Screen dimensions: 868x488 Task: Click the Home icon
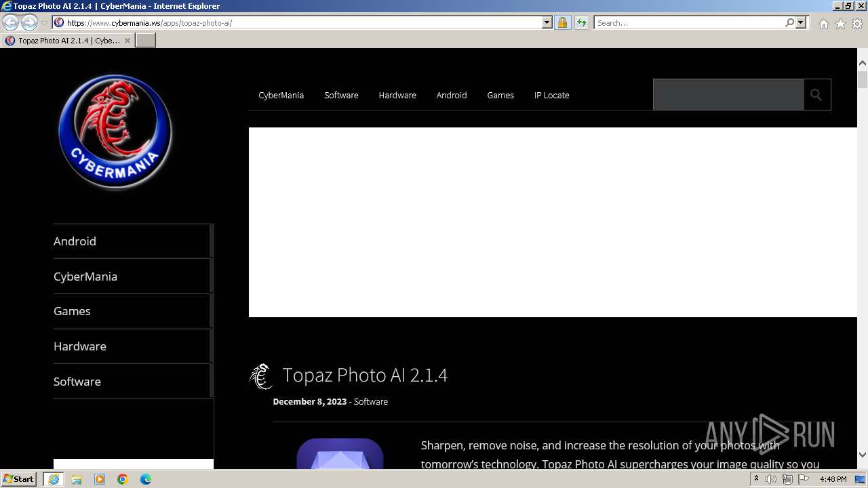pos(823,24)
